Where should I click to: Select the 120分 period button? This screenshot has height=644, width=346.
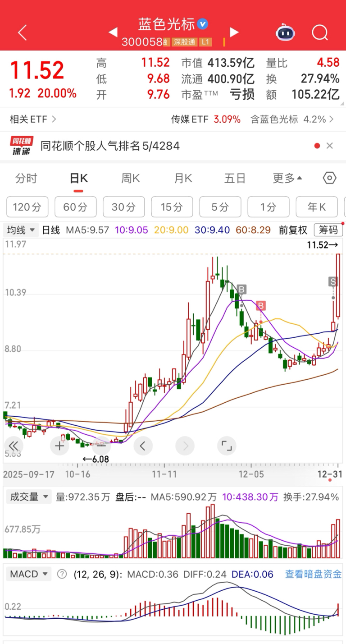point(27,207)
